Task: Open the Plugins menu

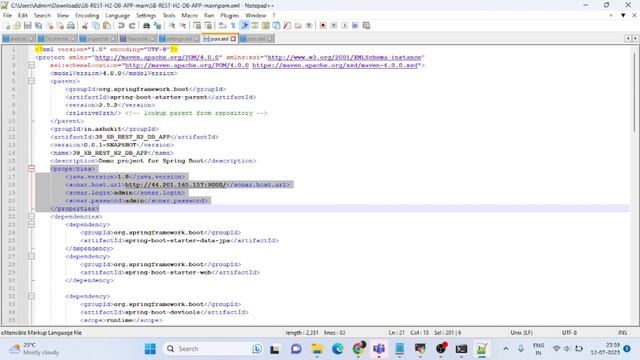Action: point(229,16)
